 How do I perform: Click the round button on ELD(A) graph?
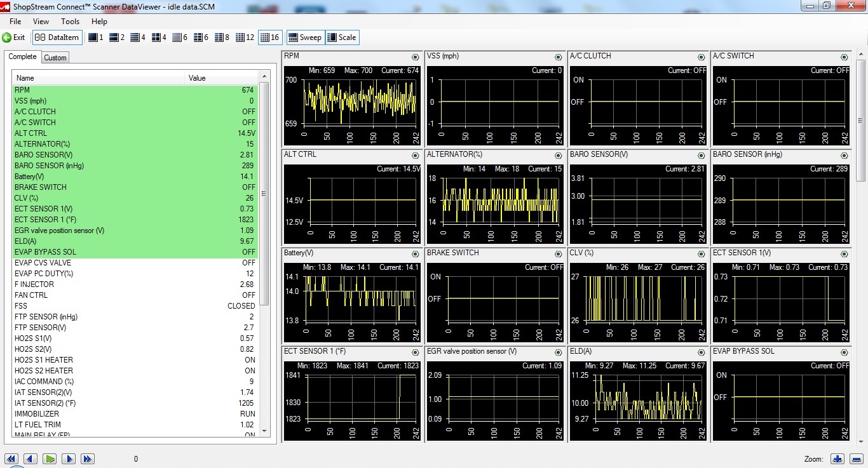click(702, 352)
